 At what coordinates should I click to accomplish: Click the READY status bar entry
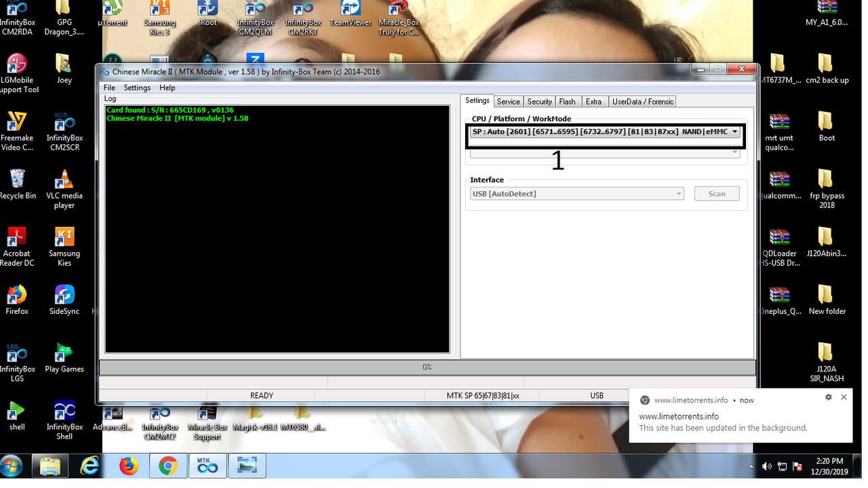[x=262, y=396]
